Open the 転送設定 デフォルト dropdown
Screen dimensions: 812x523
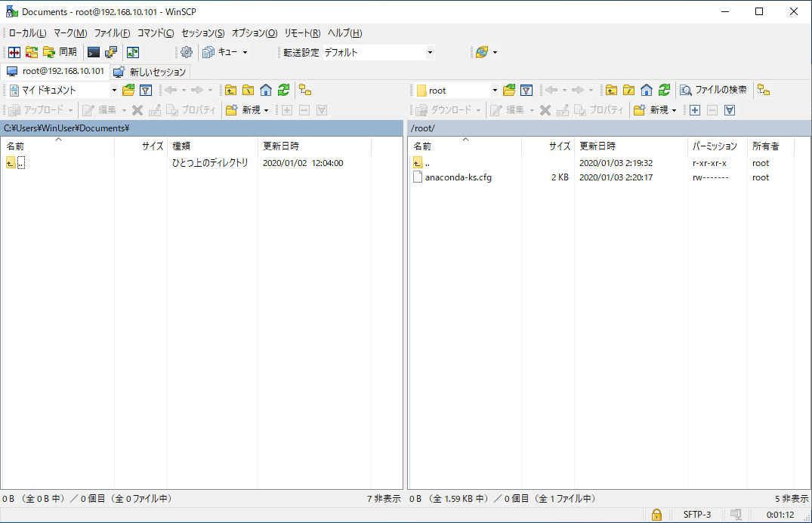coord(430,52)
